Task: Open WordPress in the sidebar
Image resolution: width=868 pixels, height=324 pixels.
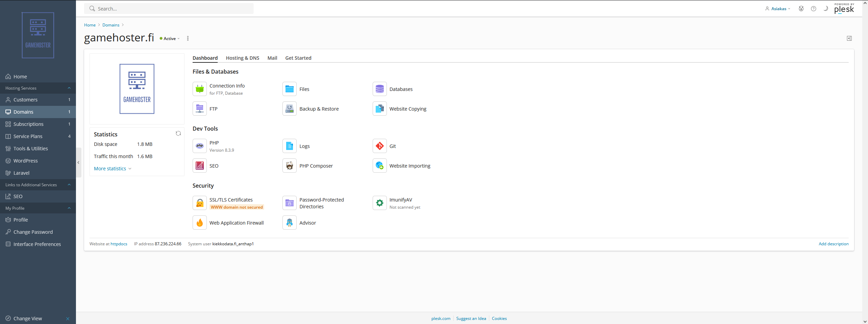Action: (x=38, y=161)
